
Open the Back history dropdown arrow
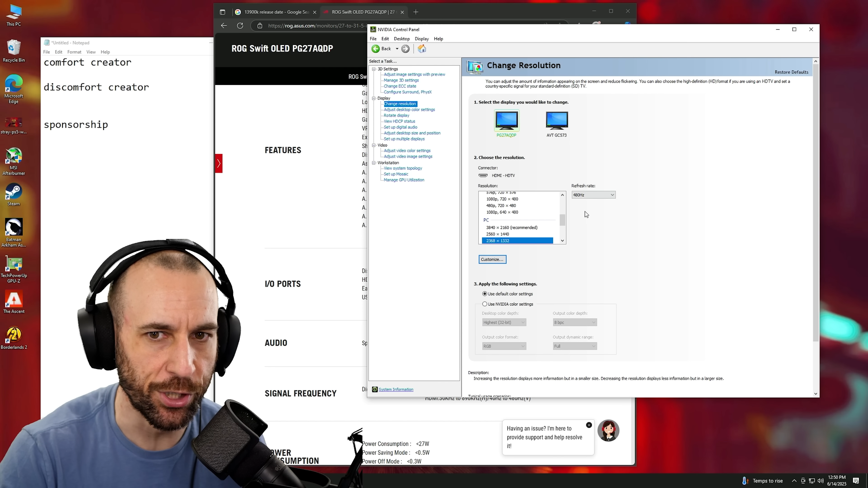click(x=397, y=49)
